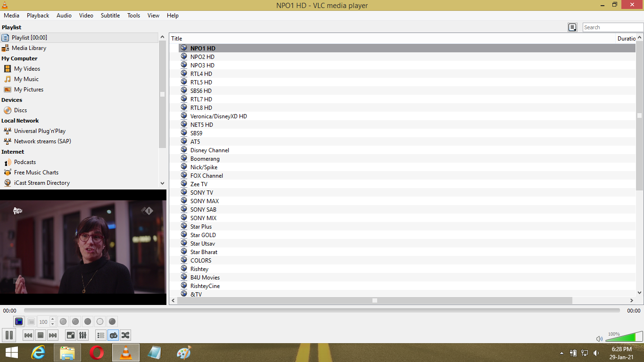Toggle random shuffle playback

(125, 335)
